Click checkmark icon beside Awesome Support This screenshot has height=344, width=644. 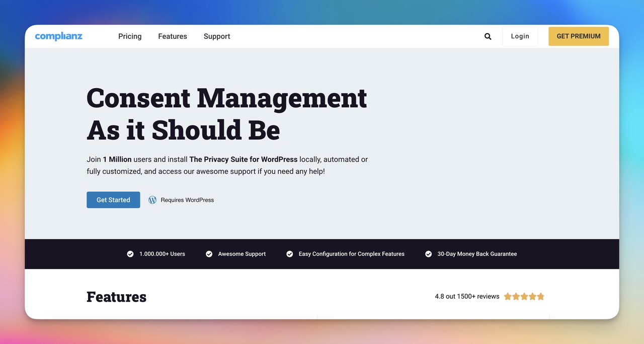209,254
